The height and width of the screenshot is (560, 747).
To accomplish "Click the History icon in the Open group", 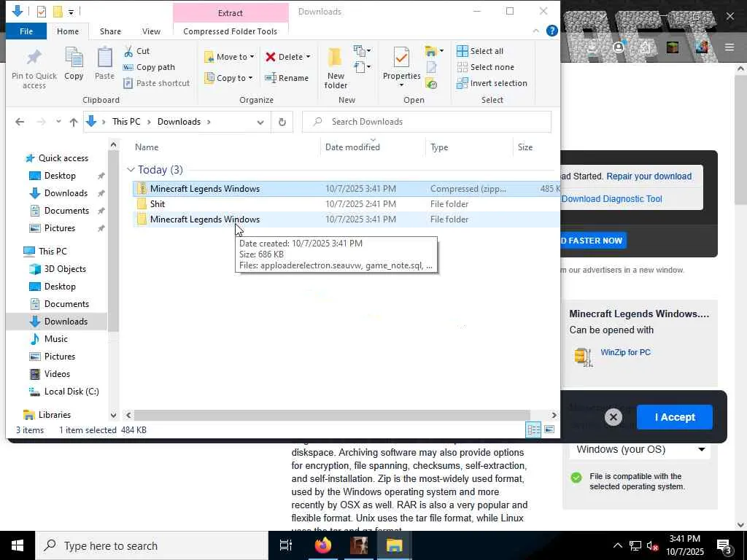I will point(431,85).
